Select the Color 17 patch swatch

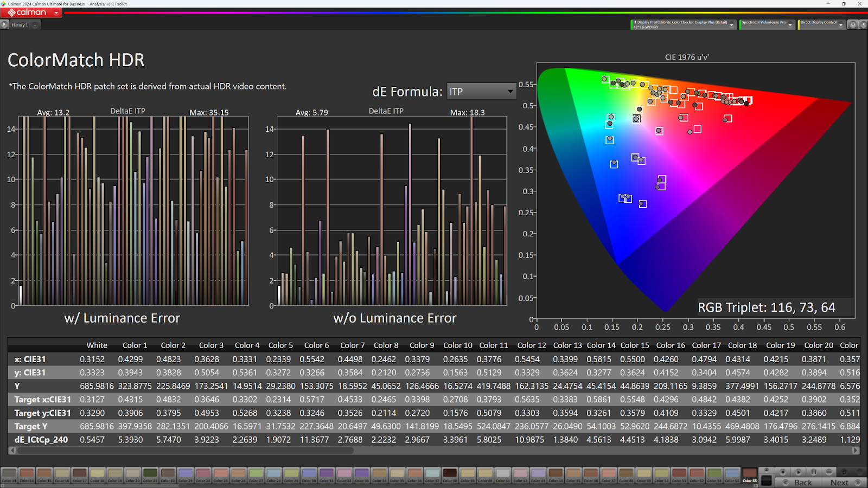80,475
